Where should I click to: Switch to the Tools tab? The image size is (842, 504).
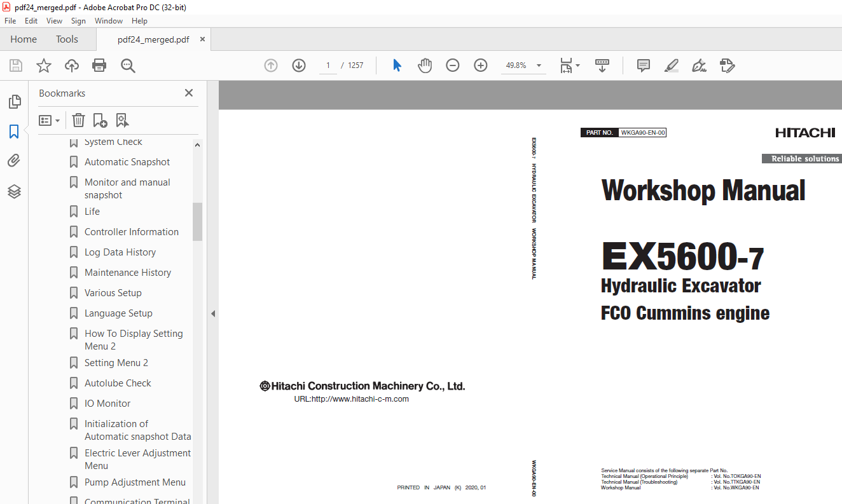(x=67, y=39)
